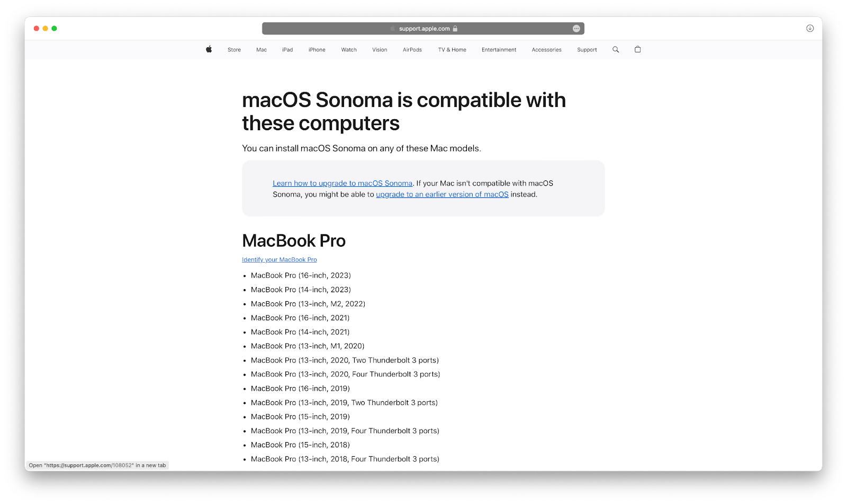Select the Mac menu item
847x504 pixels.
point(261,49)
